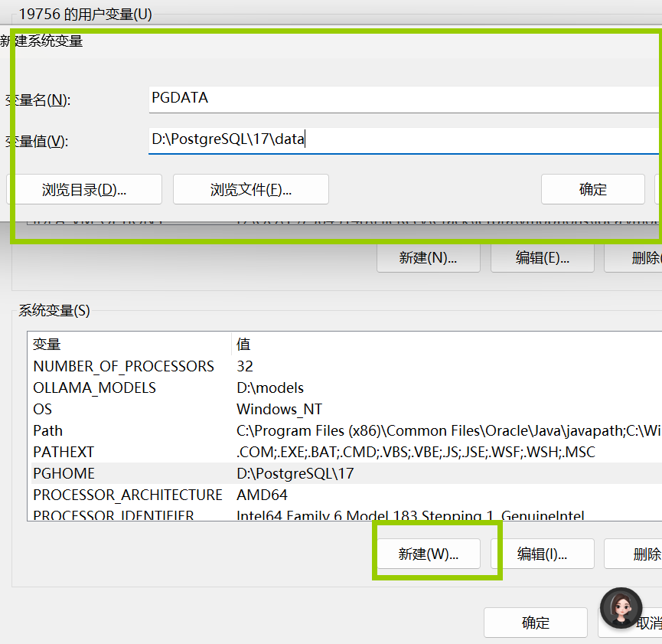Open 编辑(E)... for user variables
The image size is (662, 644).
click(x=542, y=258)
